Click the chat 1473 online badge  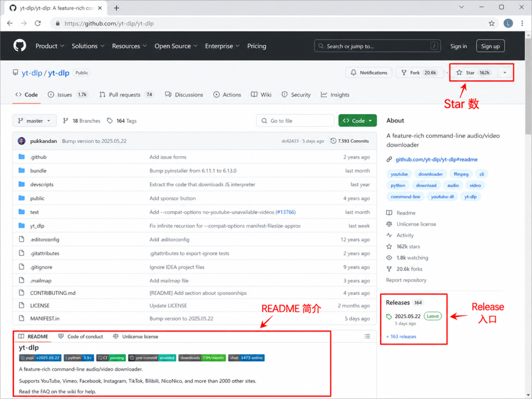click(246, 358)
